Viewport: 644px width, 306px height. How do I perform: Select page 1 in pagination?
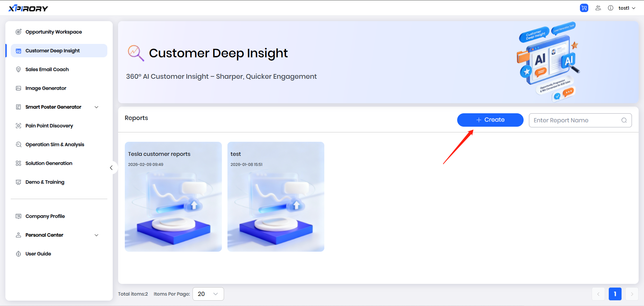pyautogui.click(x=615, y=294)
